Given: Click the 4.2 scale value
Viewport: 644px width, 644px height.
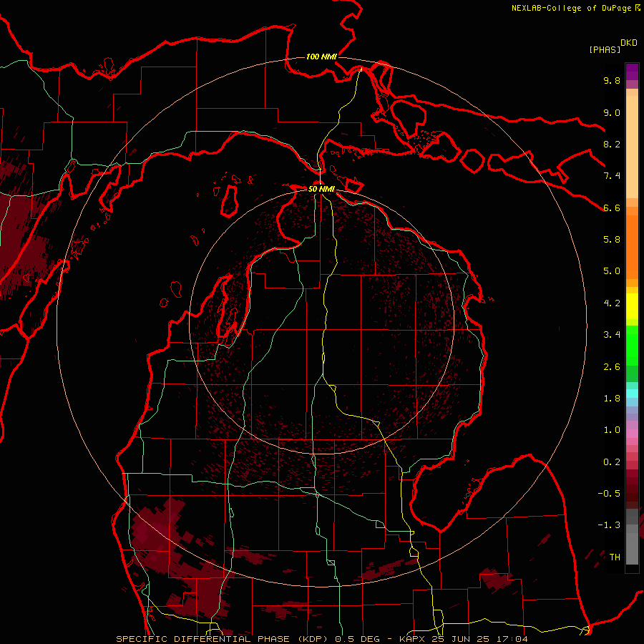Looking at the screenshot, I should tap(612, 303).
